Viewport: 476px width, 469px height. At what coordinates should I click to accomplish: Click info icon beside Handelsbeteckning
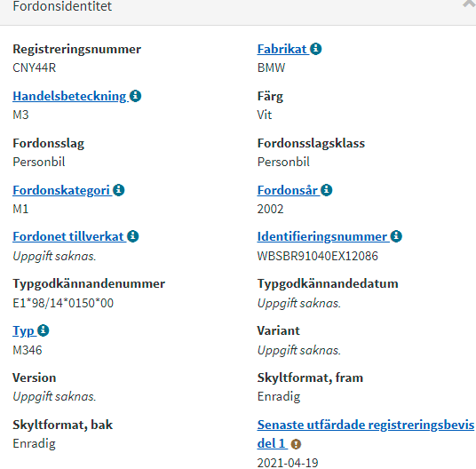point(135,96)
